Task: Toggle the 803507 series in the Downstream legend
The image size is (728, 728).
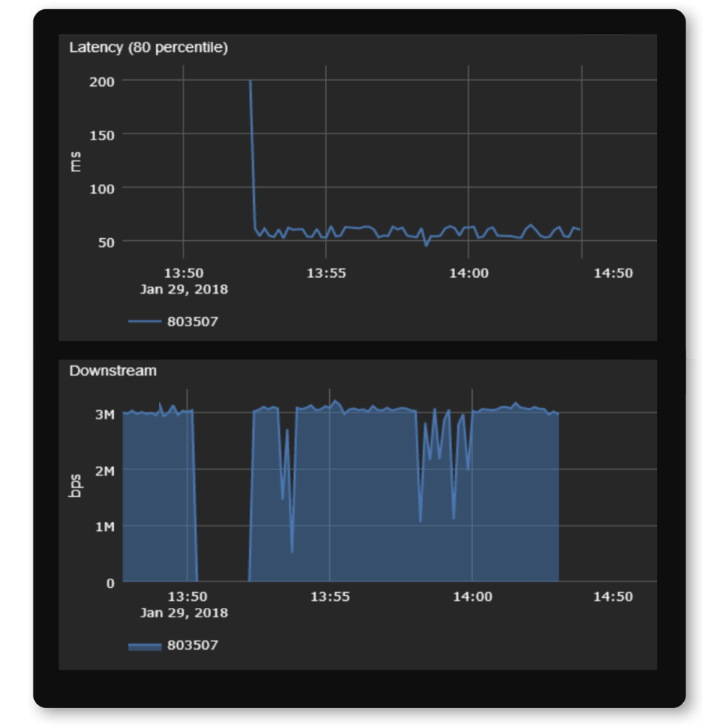Action: pyautogui.click(x=194, y=645)
